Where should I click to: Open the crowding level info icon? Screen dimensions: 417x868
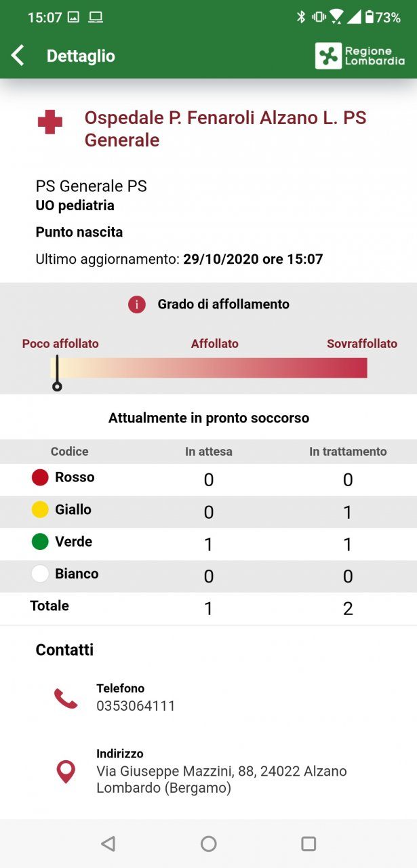coord(137,304)
